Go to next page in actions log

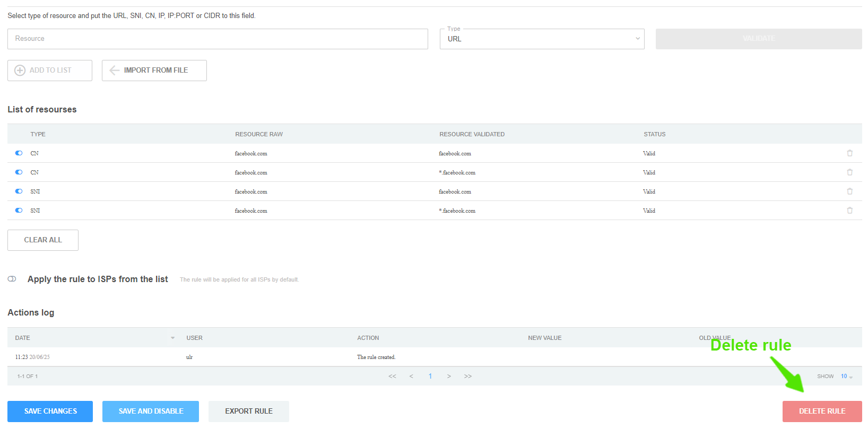pos(449,377)
